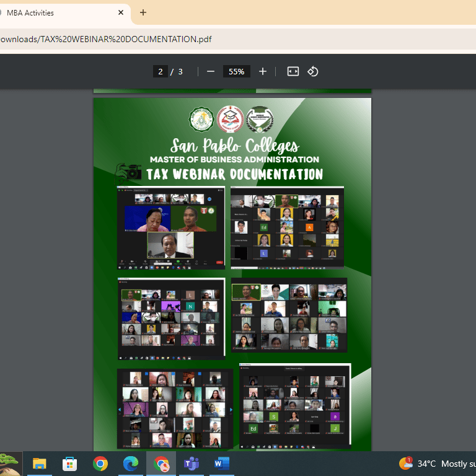Viewport: 476px width, 476px height.
Task: Click the San Pablo Colleges seal logo
Action: (x=201, y=119)
